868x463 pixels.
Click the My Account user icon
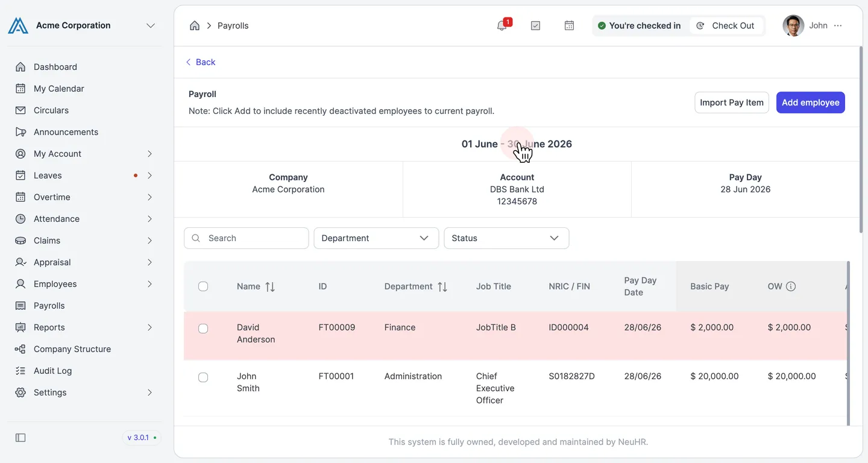pos(20,154)
